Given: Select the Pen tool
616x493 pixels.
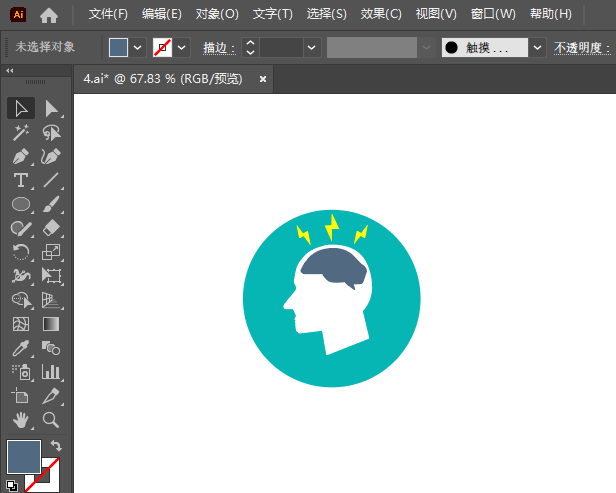Looking at the screenshot, I should coord(21,156).
